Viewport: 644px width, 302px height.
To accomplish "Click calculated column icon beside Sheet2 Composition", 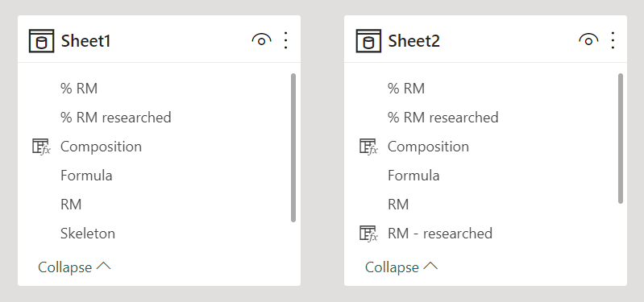I will [368, 147].
